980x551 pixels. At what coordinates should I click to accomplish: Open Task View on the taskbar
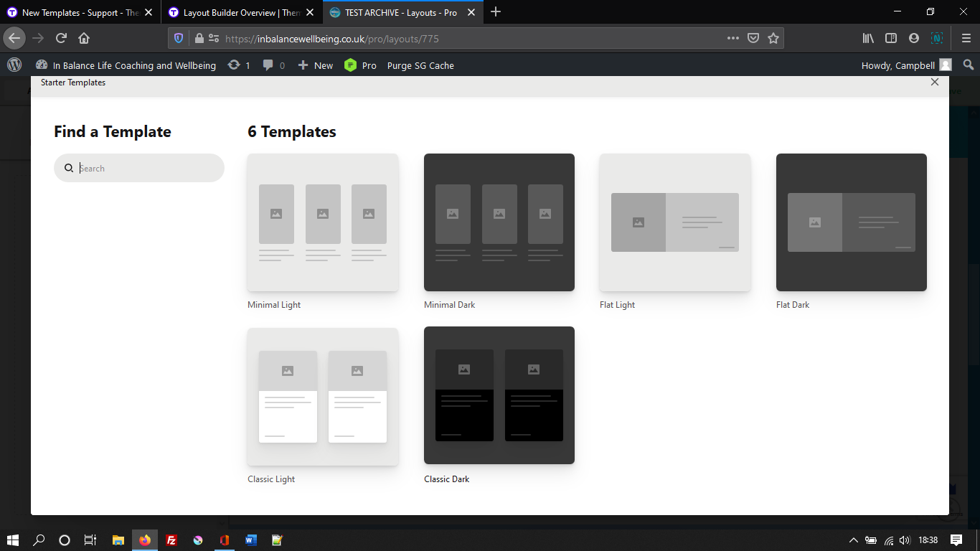coord(90,540)
